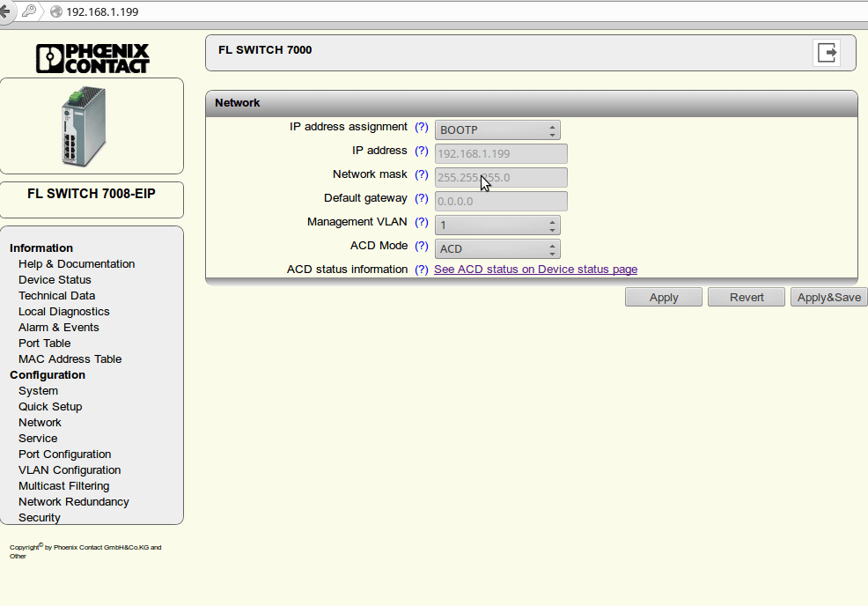
Task: Click the Default gateway input field
Action: (501, 201)
